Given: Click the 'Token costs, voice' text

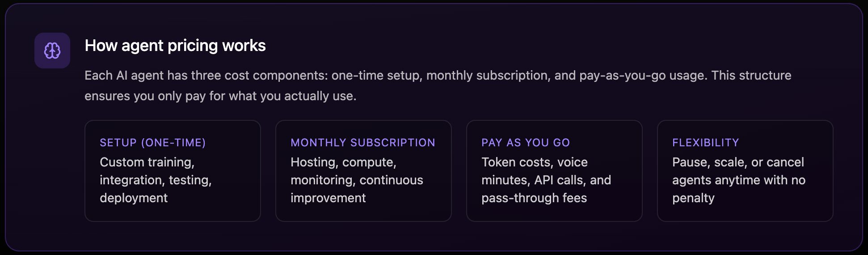Looking at the screenshot, I should pos(534,162).
